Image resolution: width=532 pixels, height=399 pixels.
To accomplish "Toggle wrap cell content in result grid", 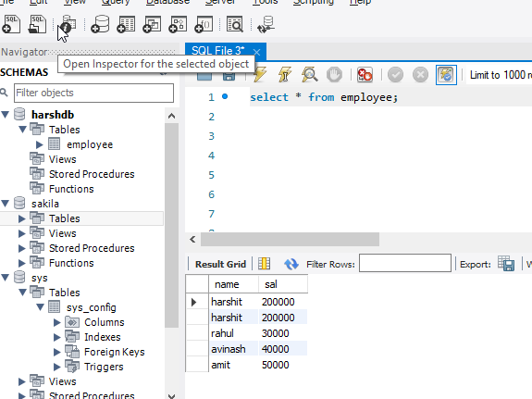I will 264,264.
